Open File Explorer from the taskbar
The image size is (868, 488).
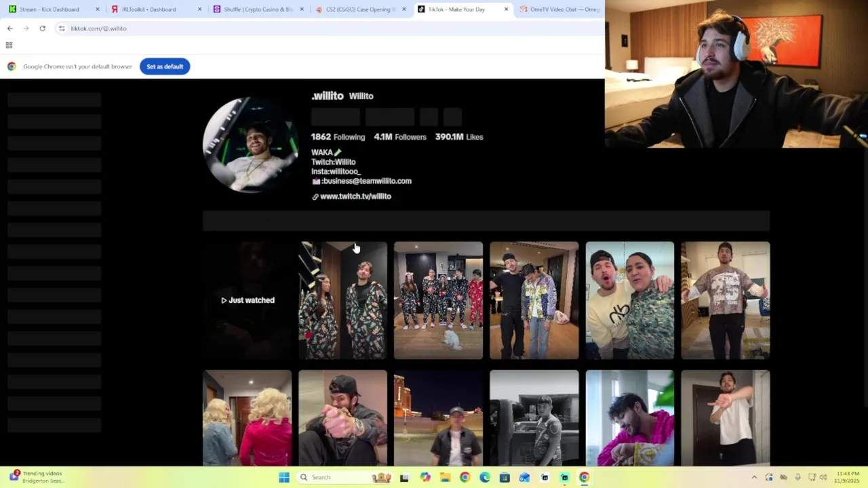445,477
